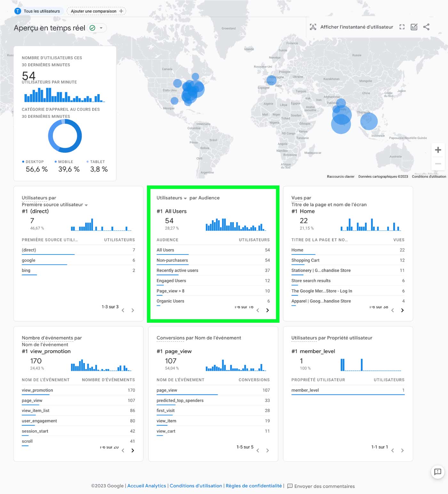Go to previous page in source users card
Image resolution: width=448 pixels, height=494 pixels.
point(123,310)
